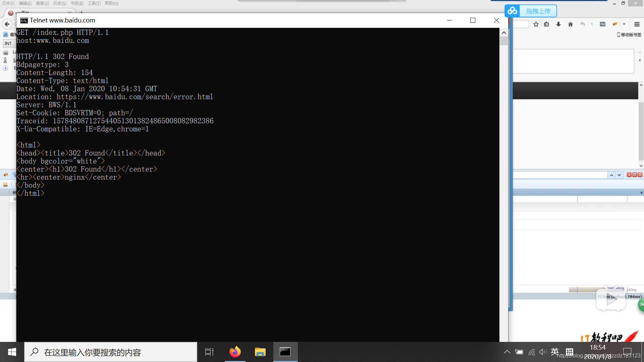Viewport: 644px width, 362px height.
Task: Open the notification center icon
Action: pos(627,352)
